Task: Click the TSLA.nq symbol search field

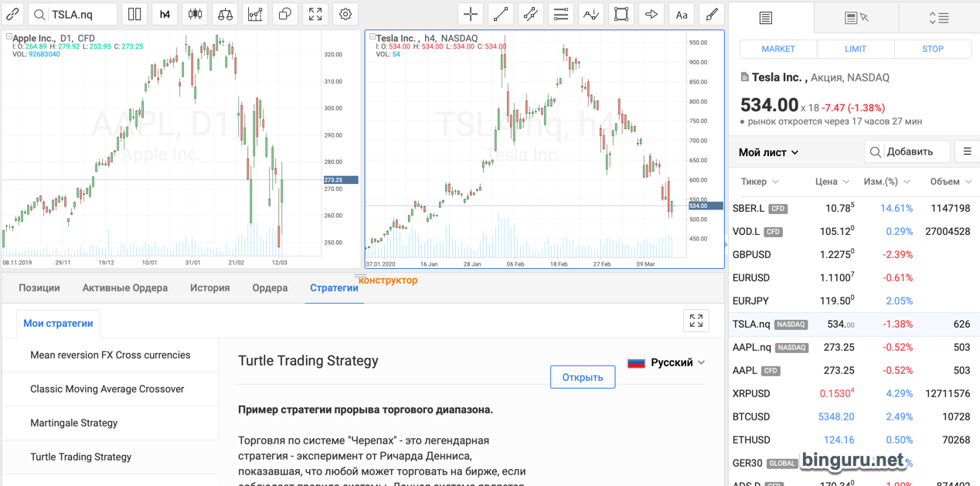Action: (73, 14)
